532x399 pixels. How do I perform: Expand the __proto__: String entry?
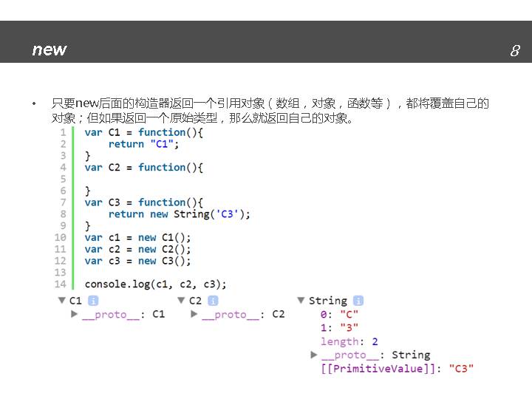(x=314, y=355)
